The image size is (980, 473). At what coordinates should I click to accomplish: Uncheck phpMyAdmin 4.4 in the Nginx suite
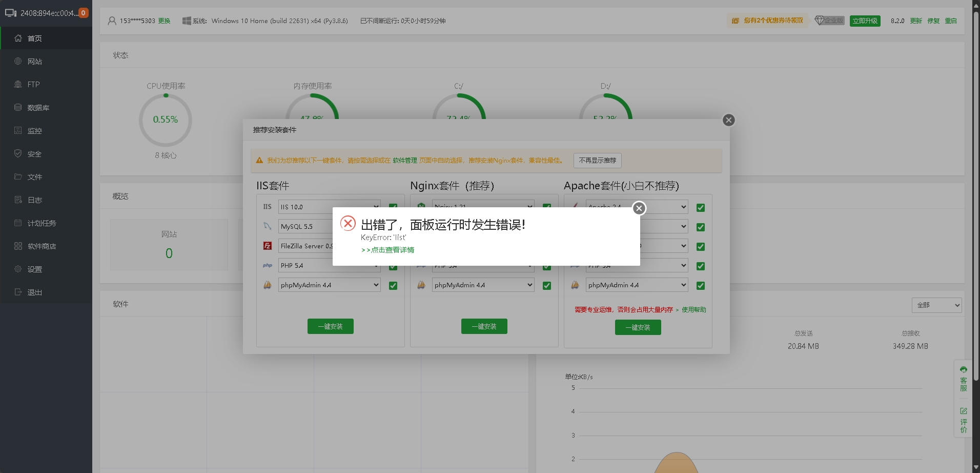pyautogui.click(x=547, y=286)
